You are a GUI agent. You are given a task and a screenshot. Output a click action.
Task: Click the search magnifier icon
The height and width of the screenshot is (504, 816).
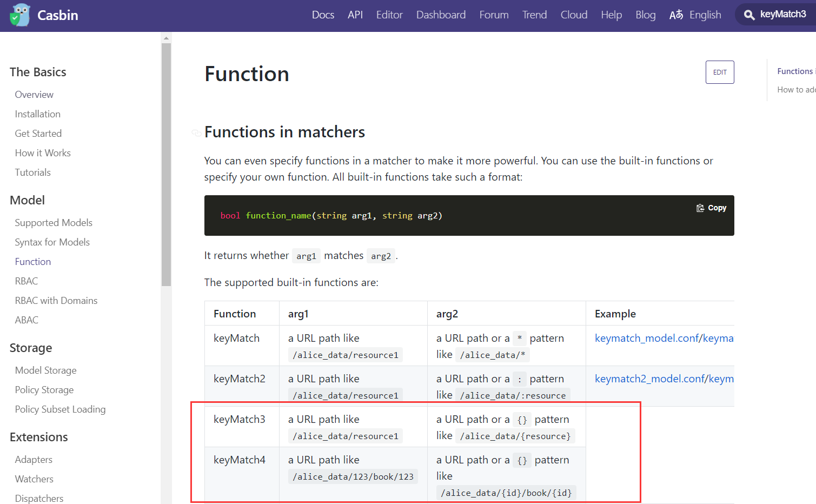[749, 15]
